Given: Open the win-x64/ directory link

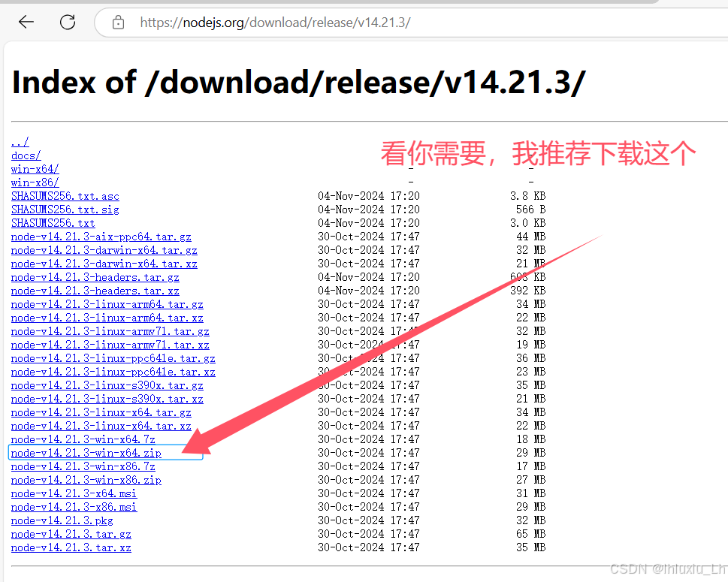Looking at the screenshot, I should tap(34, 169).
